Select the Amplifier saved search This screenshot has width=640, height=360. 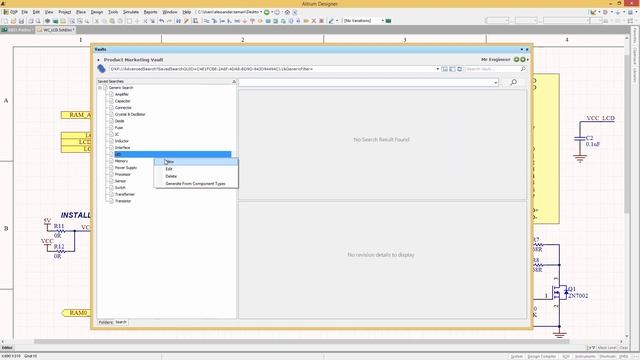click(x=122, y=94)
